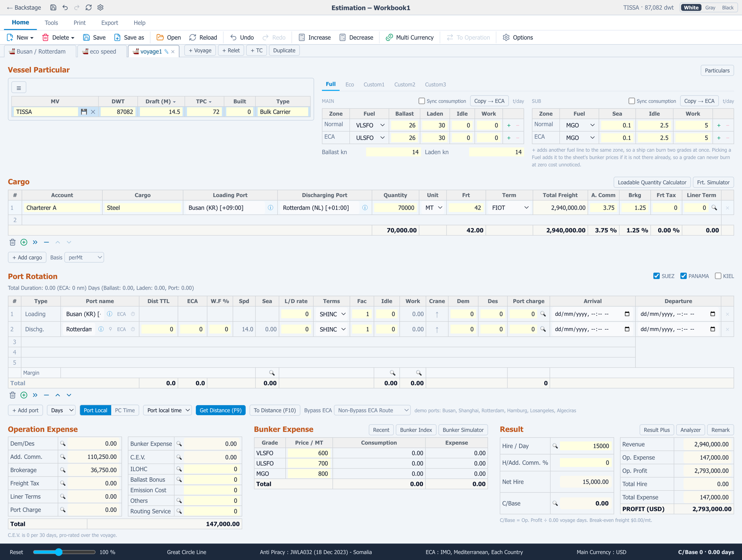Open C.E.V. lookup magnifier
This screenshot has width=742, height=560.
point(179,457)
